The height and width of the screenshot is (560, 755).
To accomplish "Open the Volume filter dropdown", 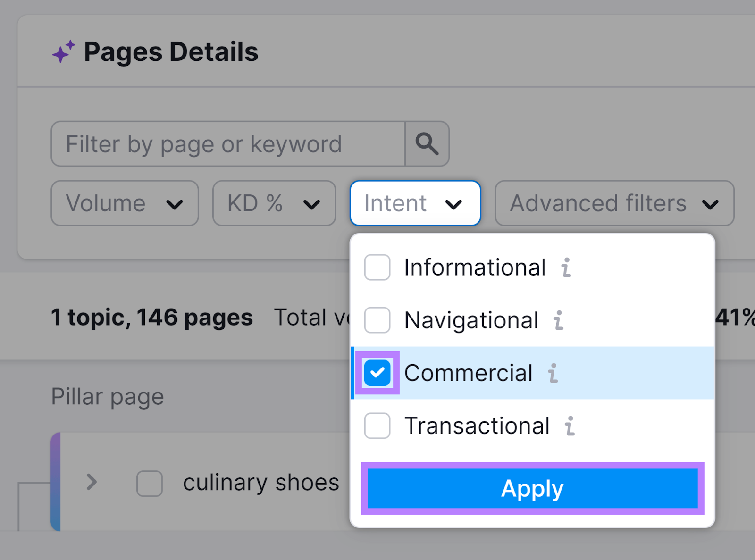I will click(124, 203).
